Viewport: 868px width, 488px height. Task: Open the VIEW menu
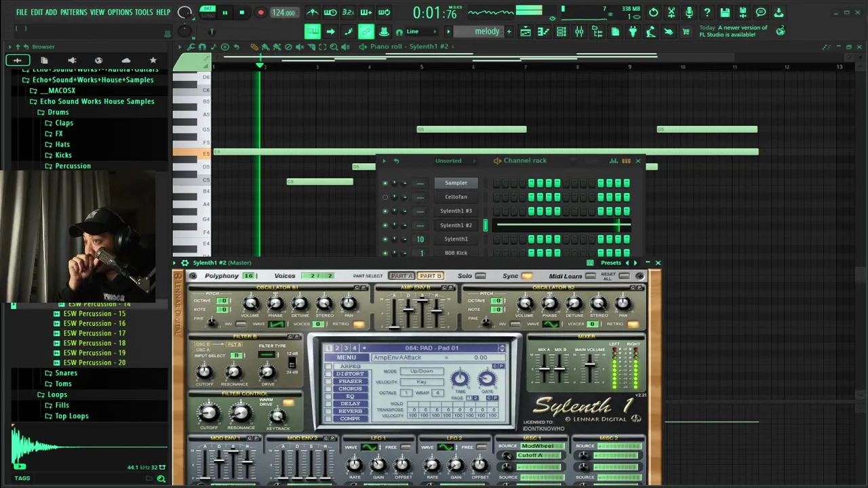[98, 12]
